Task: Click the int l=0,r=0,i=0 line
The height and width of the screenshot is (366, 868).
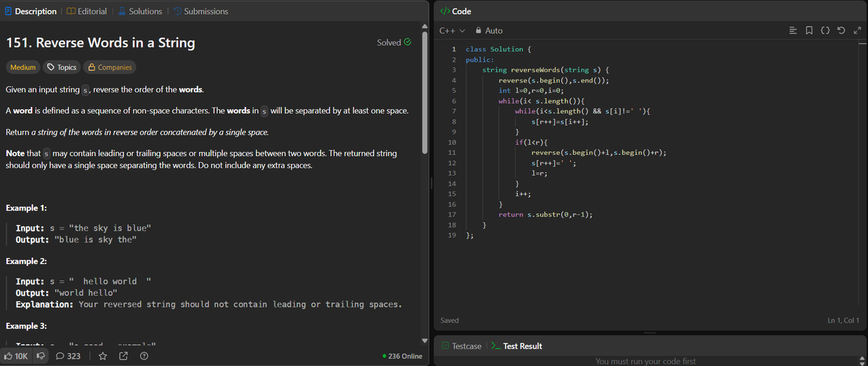Action: pyautogui.click(x=530, y=90)
